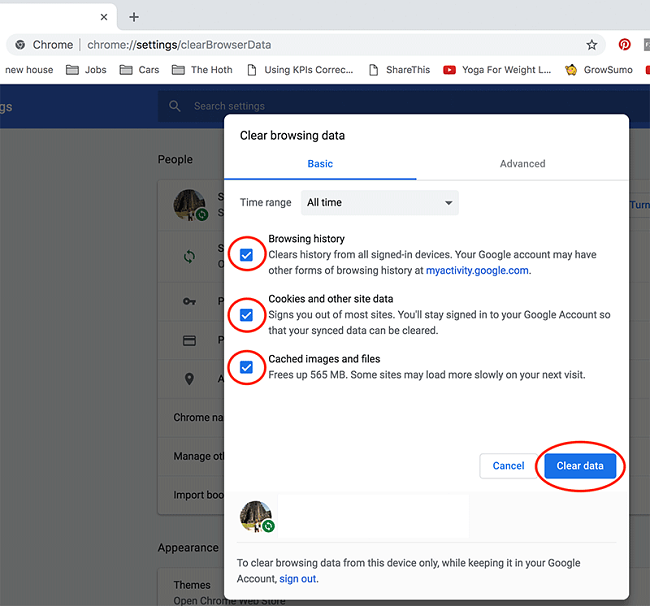
Task: Open the myactivity.google.com link
Action: point(477,270)
